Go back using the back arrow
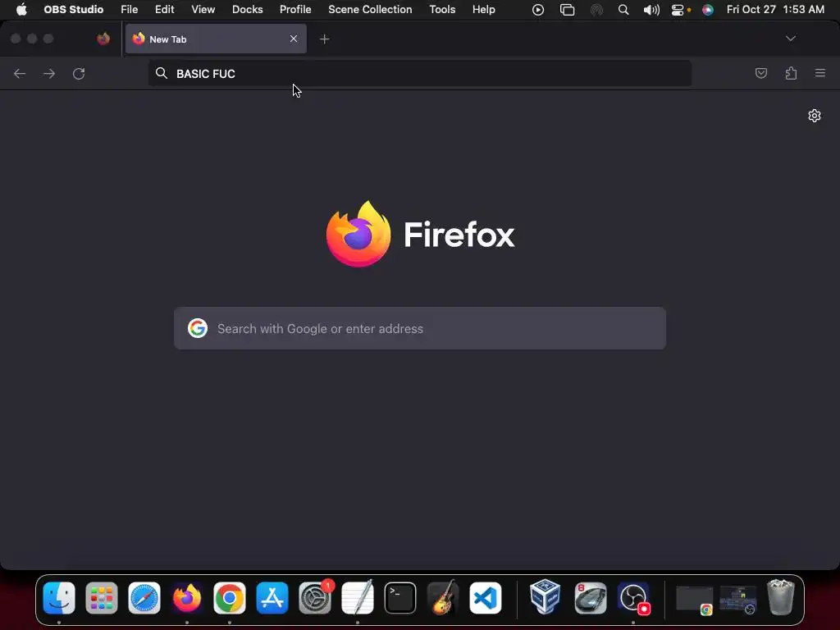Screen dimensions: 840x630 [20, 73]
